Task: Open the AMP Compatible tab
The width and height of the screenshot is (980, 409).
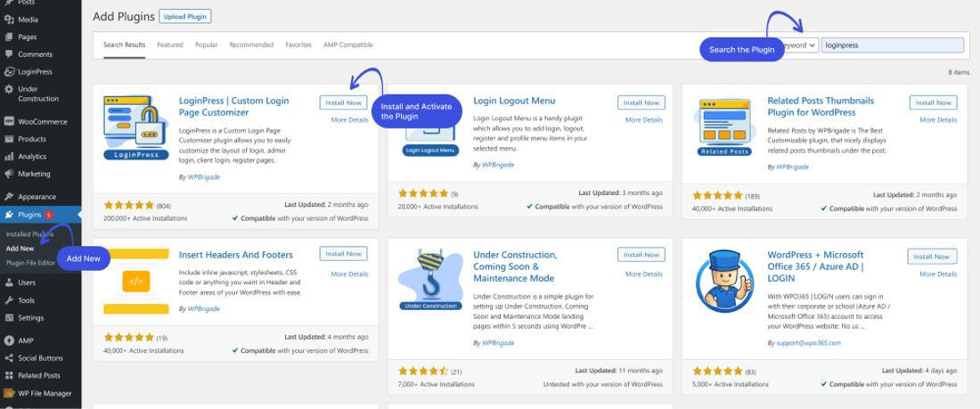Action: click(348, 45)
